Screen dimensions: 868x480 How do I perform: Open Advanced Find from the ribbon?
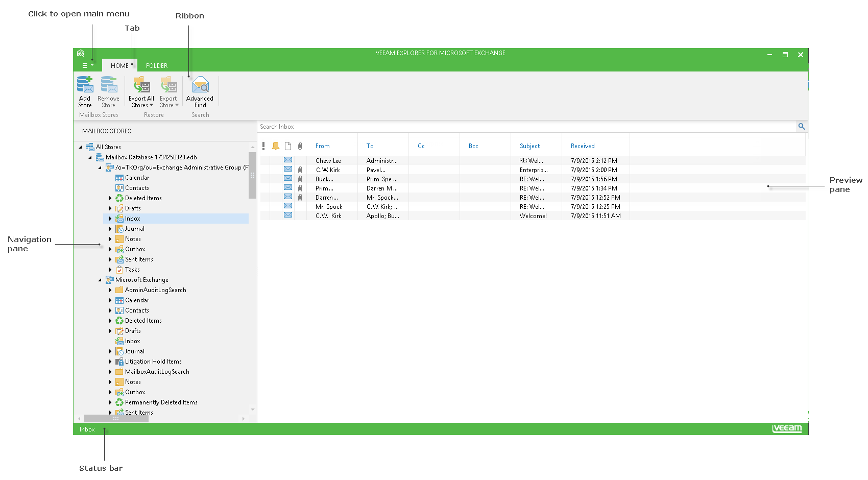[200, 92]
